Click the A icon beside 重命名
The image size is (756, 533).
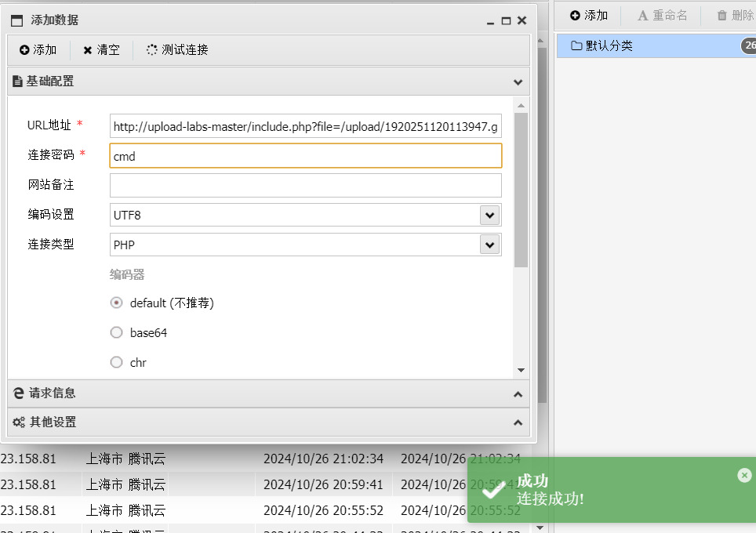click(642, 16)
